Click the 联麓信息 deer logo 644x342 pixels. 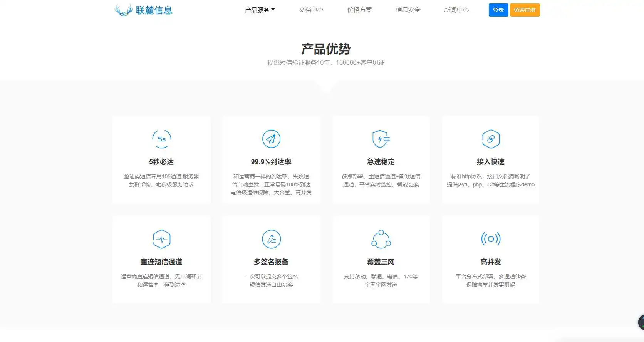(143, 10)
